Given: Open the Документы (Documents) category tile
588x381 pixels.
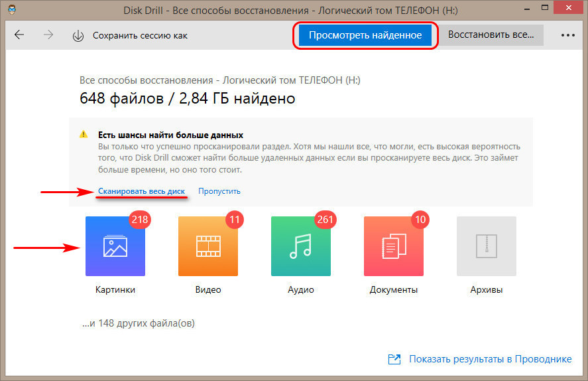Looking at the screenshot, I should point(393,246).
